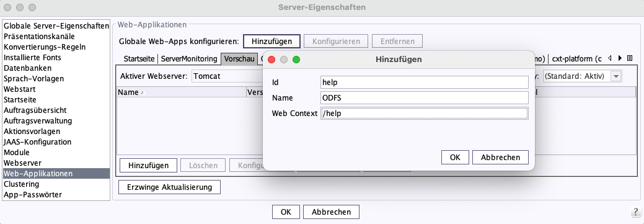Select the Vorschau tab

(239, 59)
